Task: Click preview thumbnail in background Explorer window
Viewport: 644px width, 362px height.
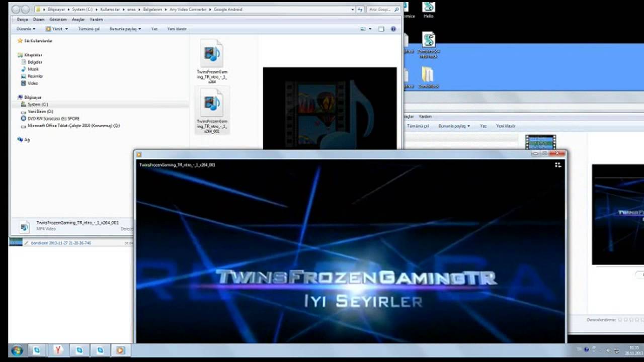Action: coord(618,214)
